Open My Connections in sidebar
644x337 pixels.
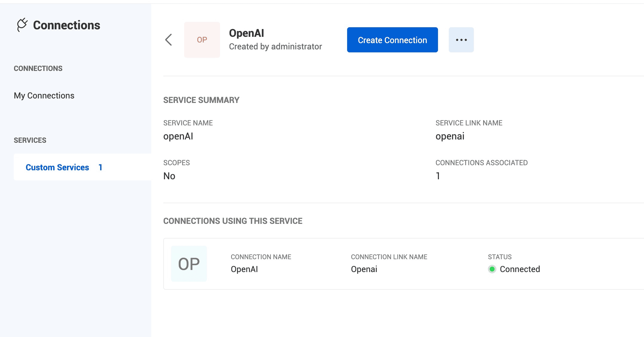point(44,95)
